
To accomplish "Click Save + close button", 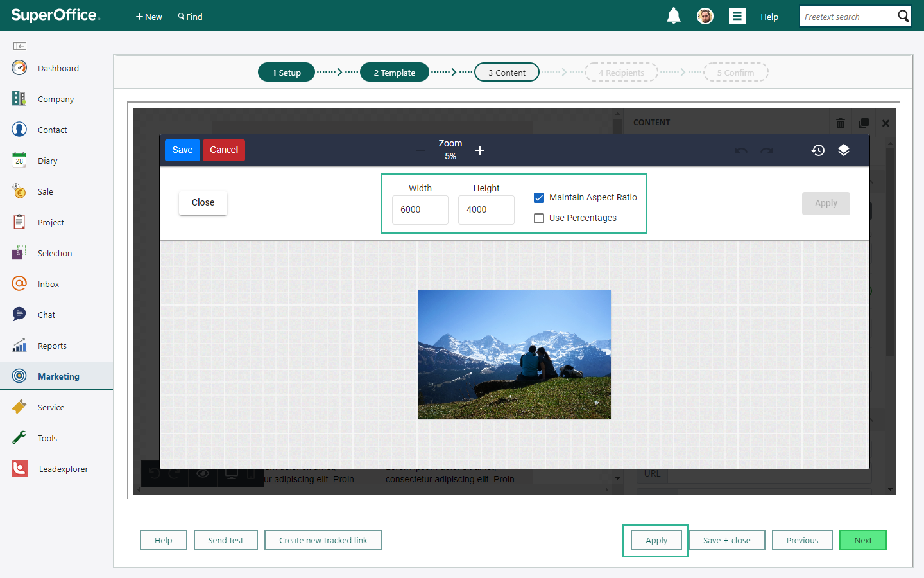I will click(727, 541).
